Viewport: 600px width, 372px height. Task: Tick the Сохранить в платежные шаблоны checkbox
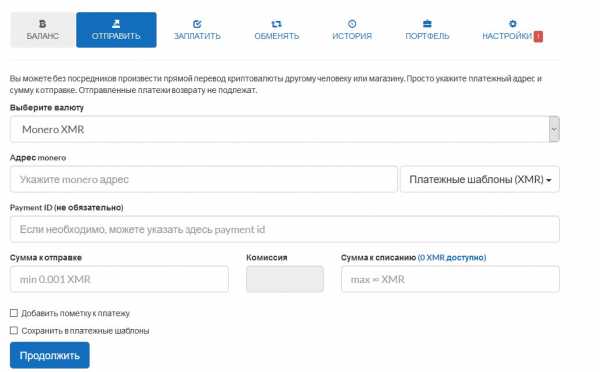[x=14, y=330]
